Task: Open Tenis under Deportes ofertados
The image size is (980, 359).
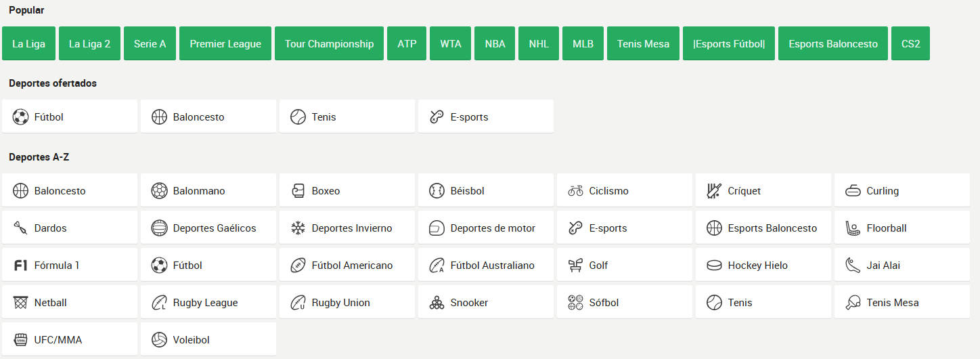Action: pyautogui.click(x=347, y=117)
